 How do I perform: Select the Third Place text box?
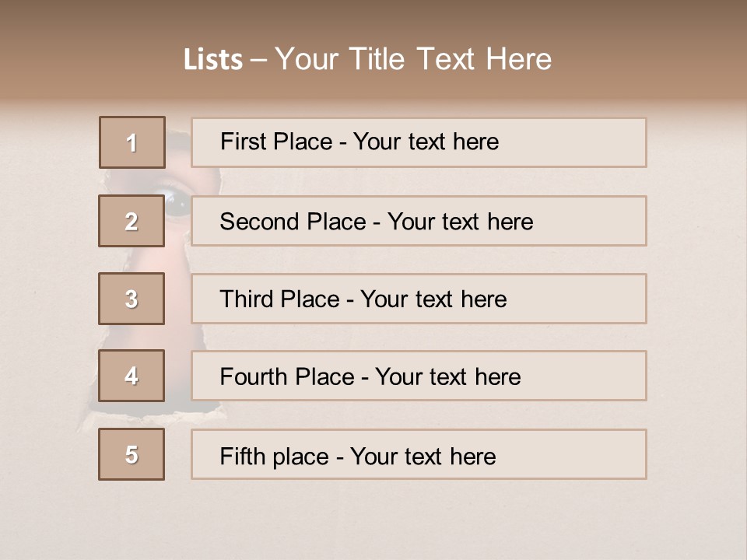419,299
